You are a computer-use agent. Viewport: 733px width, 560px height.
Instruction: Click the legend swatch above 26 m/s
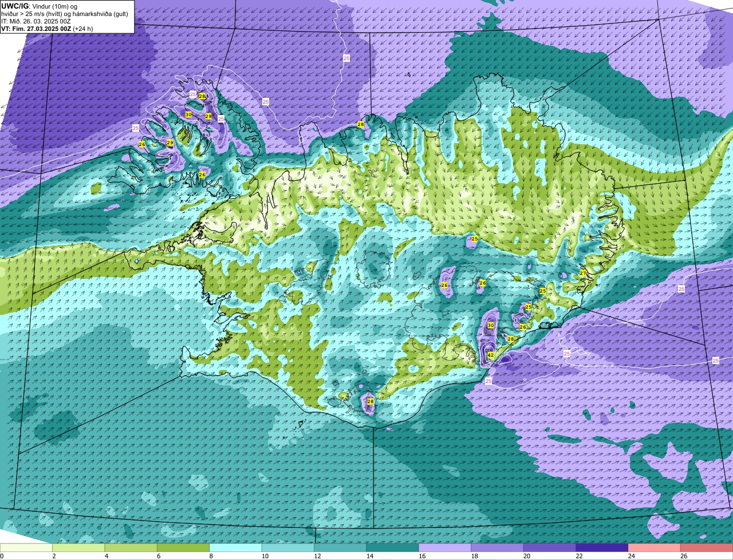coord(707,547)
